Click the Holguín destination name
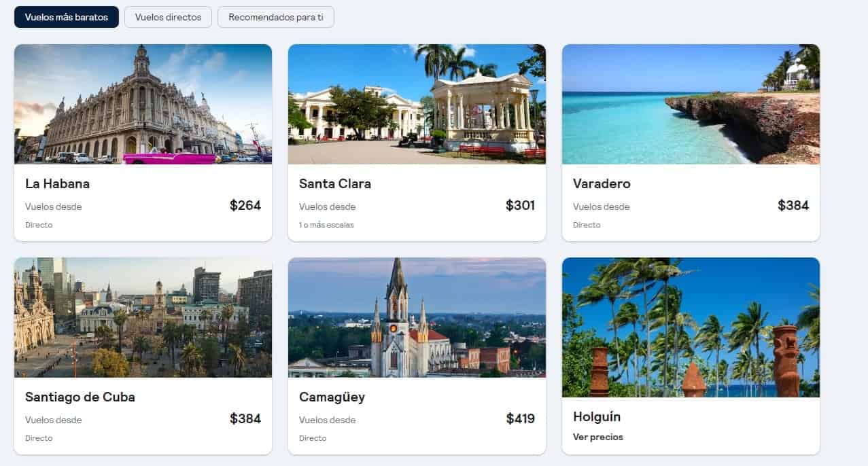The width and height of the screenshot is (868, 466). [597, 416]
